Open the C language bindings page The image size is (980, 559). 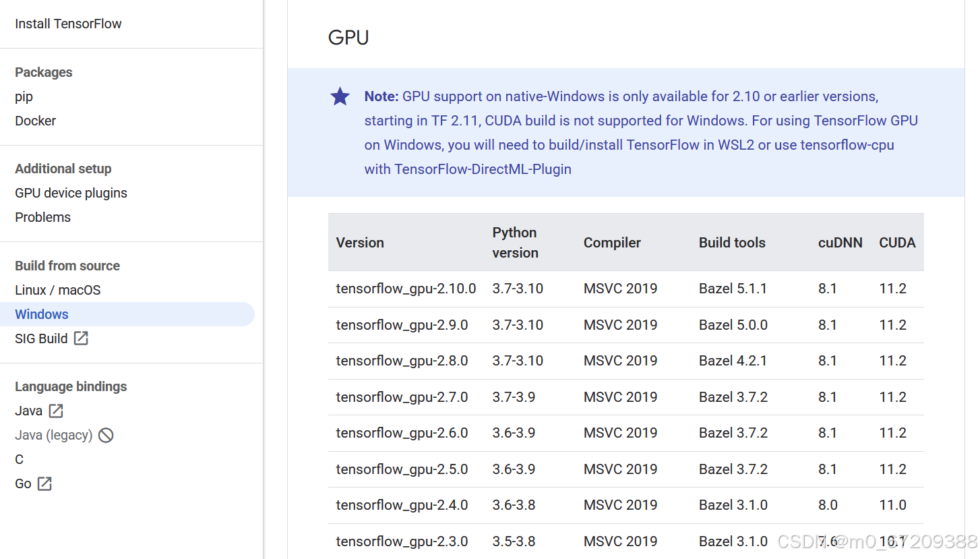click(19, 459)
